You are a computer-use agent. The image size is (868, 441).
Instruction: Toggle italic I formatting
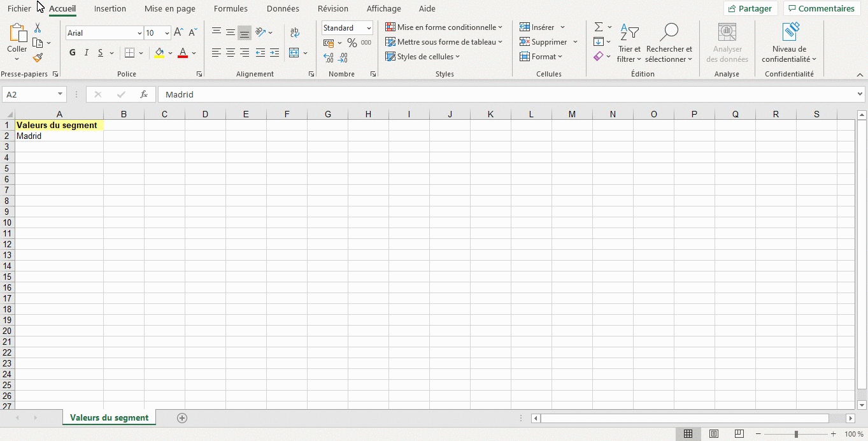pyautogui.click(x=86, y=53)
